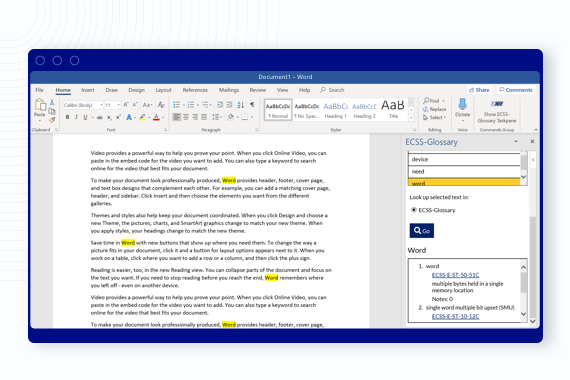Screen dimensions: 570x380
Task: Click the numbered list icon
Action: click(190, 105)
